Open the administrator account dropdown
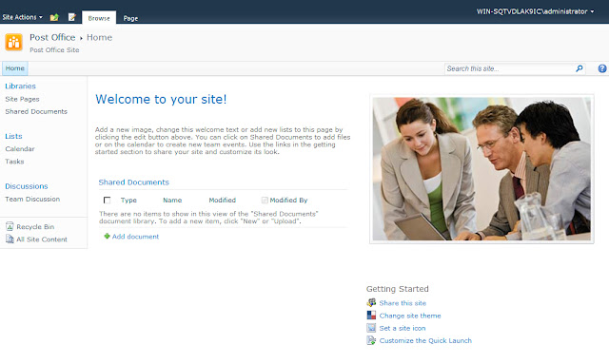The image size is (609, 364). point(535,11)
